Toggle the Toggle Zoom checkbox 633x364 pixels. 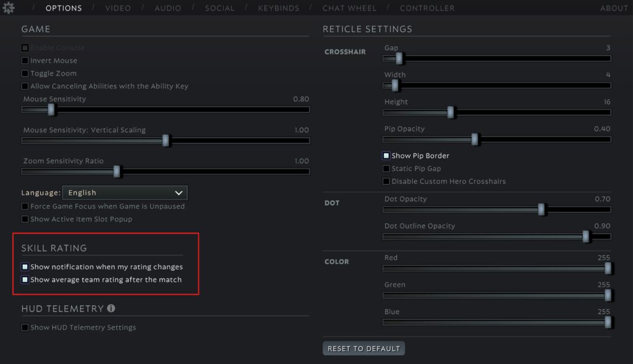[25, 74]
